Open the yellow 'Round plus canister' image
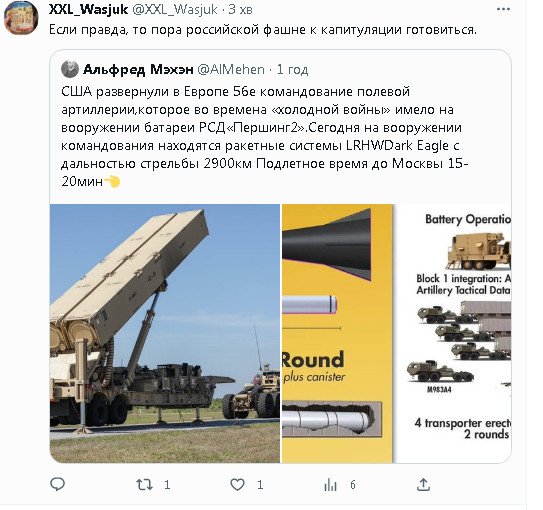Screen dimensions: 543x510 coord(337,333)
